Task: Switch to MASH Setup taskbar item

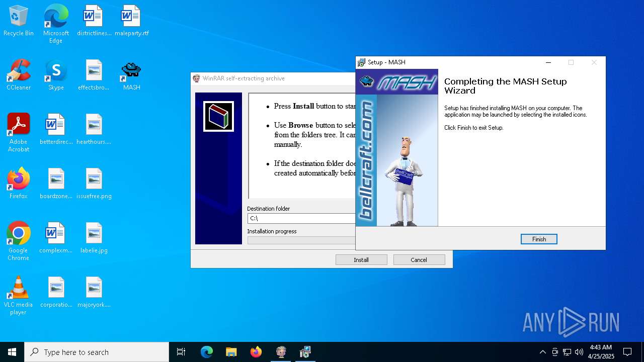Action: coord(305,352)
